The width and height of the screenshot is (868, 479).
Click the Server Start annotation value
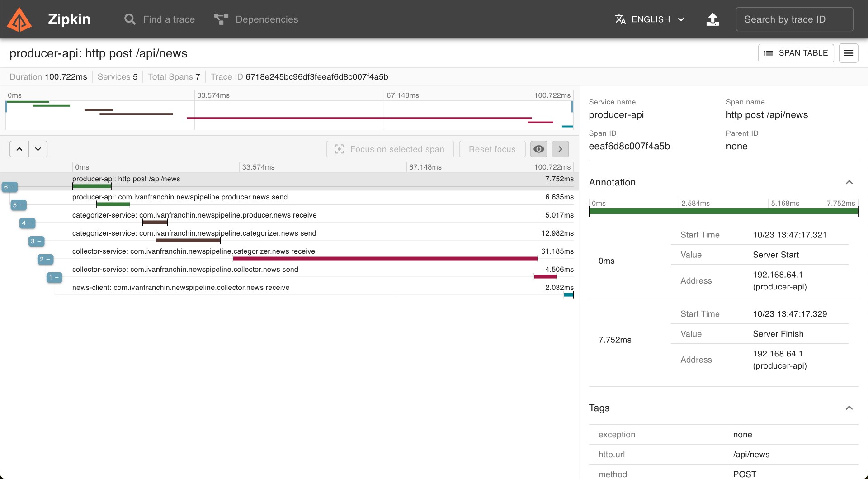pos(776,255)
